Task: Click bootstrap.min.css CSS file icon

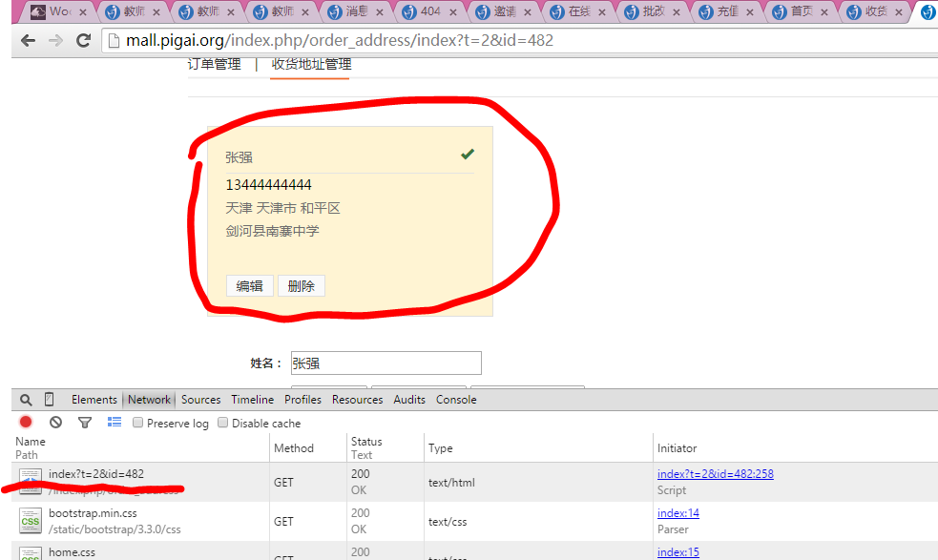Action: 30,521
